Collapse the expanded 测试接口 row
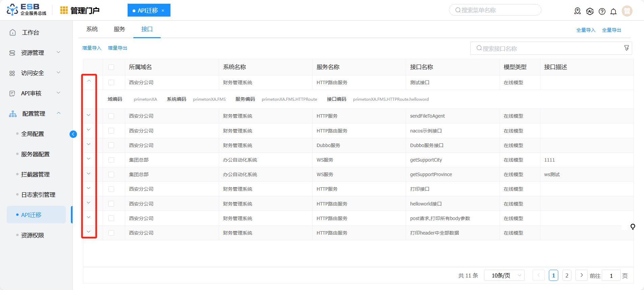The image size is (644, 290). [89, 81]
